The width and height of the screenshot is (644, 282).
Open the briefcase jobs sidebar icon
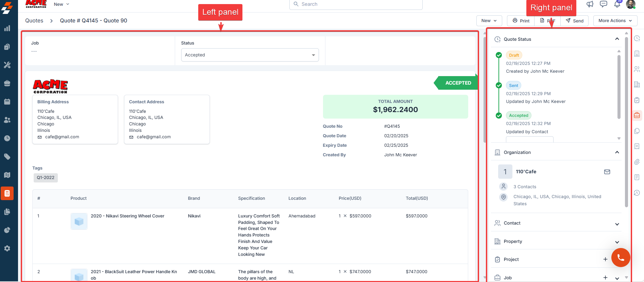tap(7, 83)
